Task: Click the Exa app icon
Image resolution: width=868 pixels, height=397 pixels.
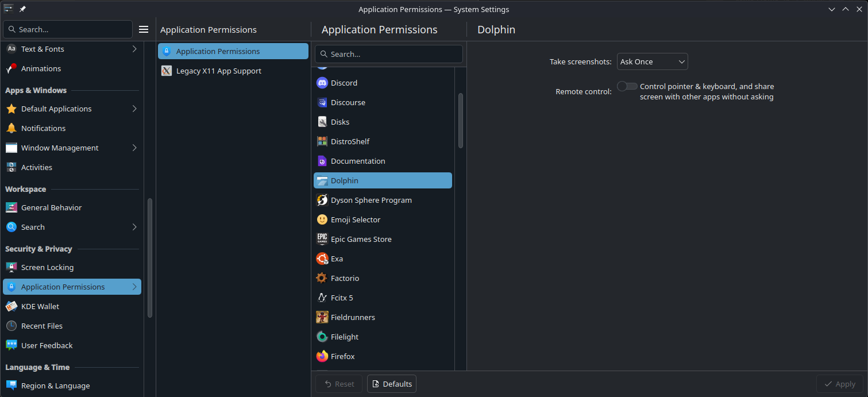Action: tap(322, 259)
